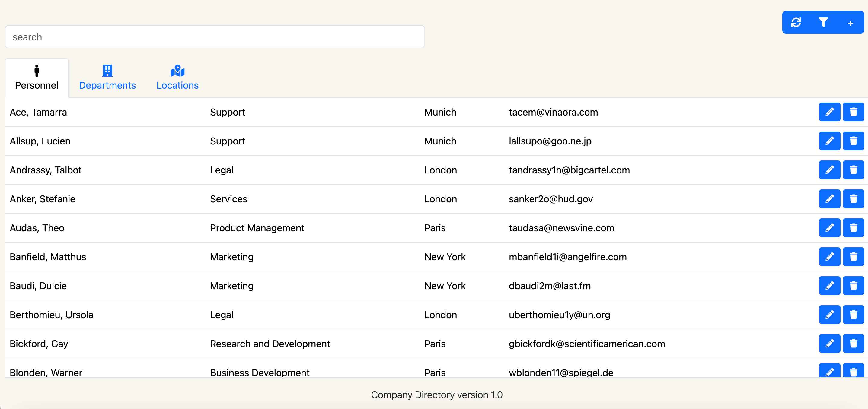Delete Bickford, Gay record
Image resolution: width=868 pixels, height=409 pixels.
(x=853, y=343)
